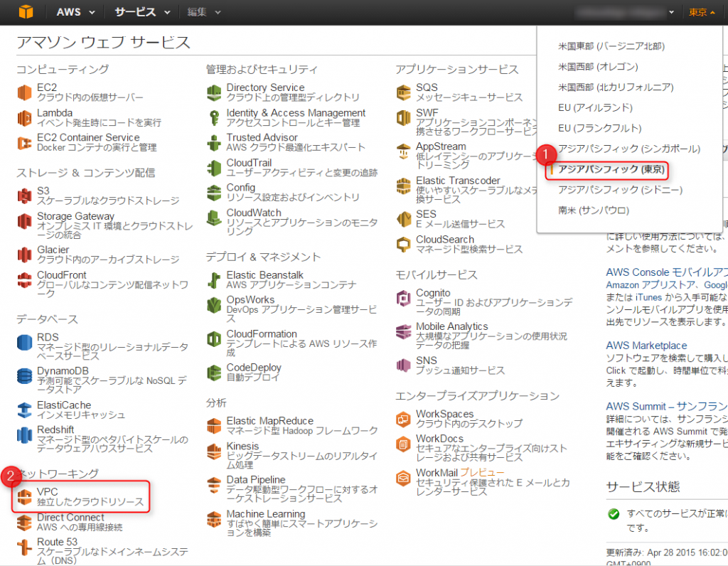Viewport: 728px width, 566px height.
Task: Click the SQS icon
Action: (404, 92)
